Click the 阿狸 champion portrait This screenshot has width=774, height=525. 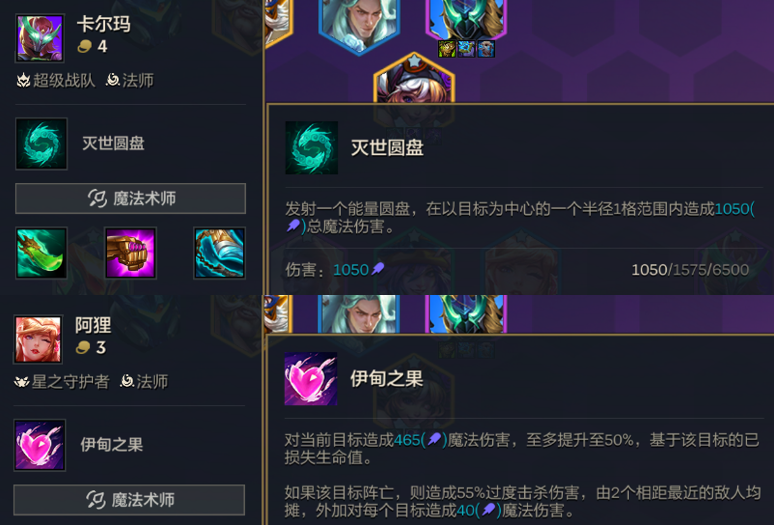click(x=39, y=339)
